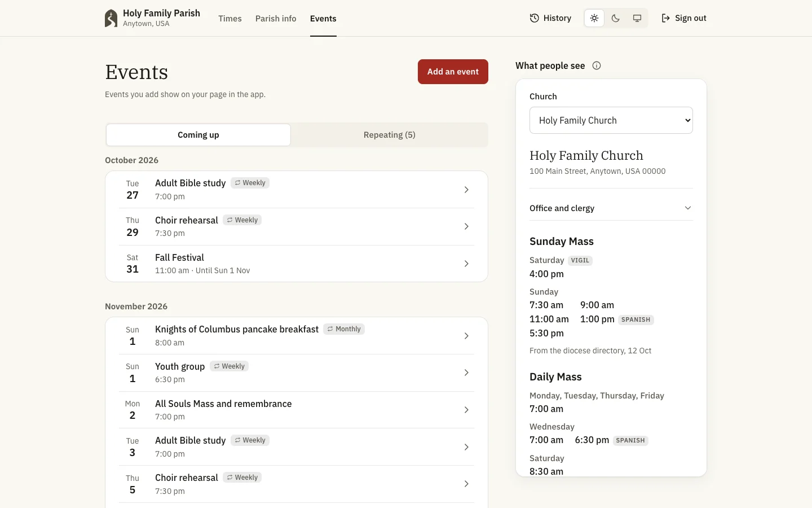Image resolution: width=812 pixels, height=508 pixels.
Task: Select the Events navigation item
Action: (323, 19)
